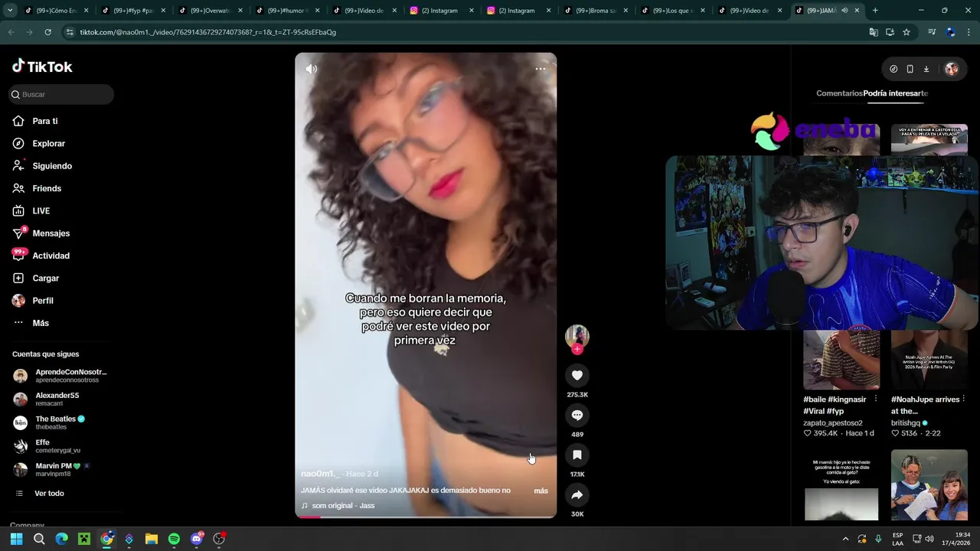Click the translate icon in the address bar

pyautogui.click(x=874, y=32)
